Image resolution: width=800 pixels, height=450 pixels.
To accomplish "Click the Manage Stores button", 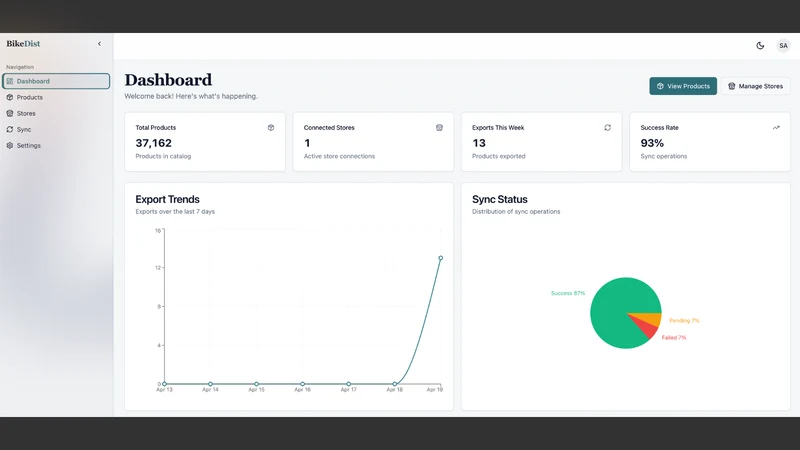I will [x=755, y=86].
